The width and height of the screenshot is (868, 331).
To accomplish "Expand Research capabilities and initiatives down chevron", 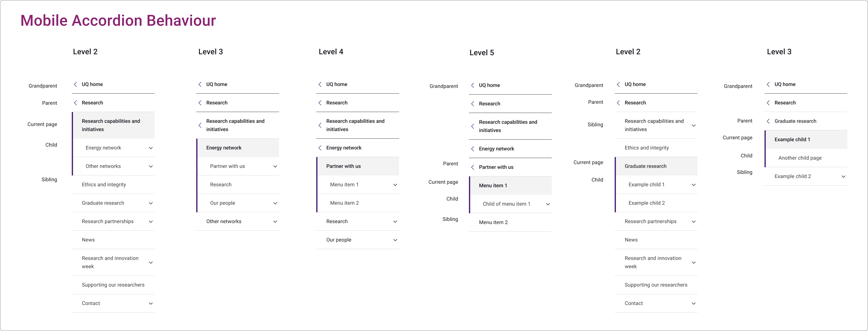I will (693, 126).
